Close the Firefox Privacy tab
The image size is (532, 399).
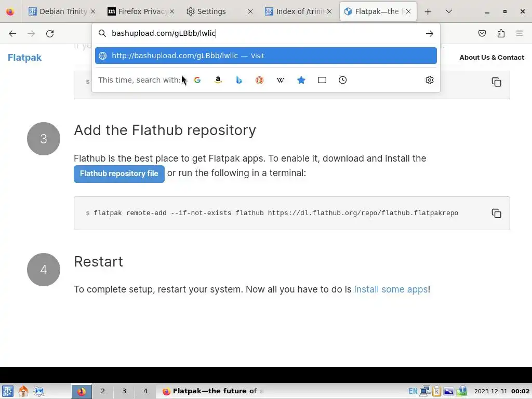[171, 11]
